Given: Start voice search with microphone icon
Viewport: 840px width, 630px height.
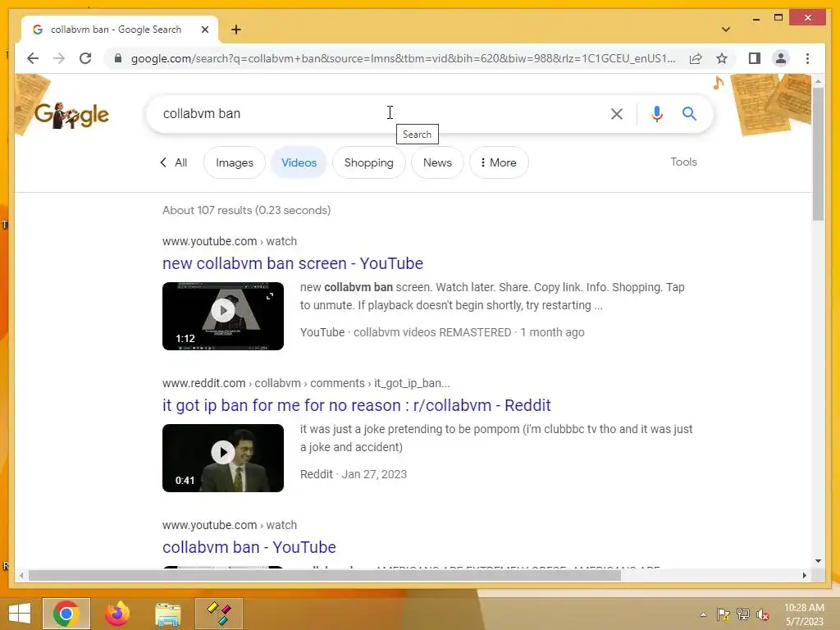Looking at the screenshot, I should click(657, 113).
